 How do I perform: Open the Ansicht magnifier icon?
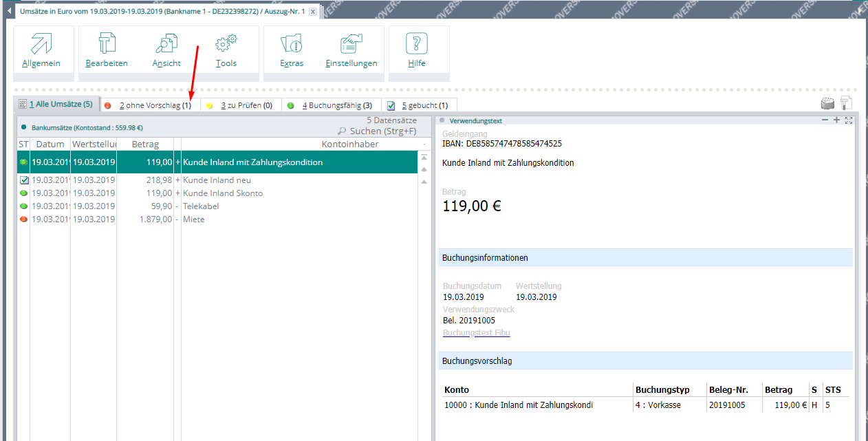coord(166,44)
